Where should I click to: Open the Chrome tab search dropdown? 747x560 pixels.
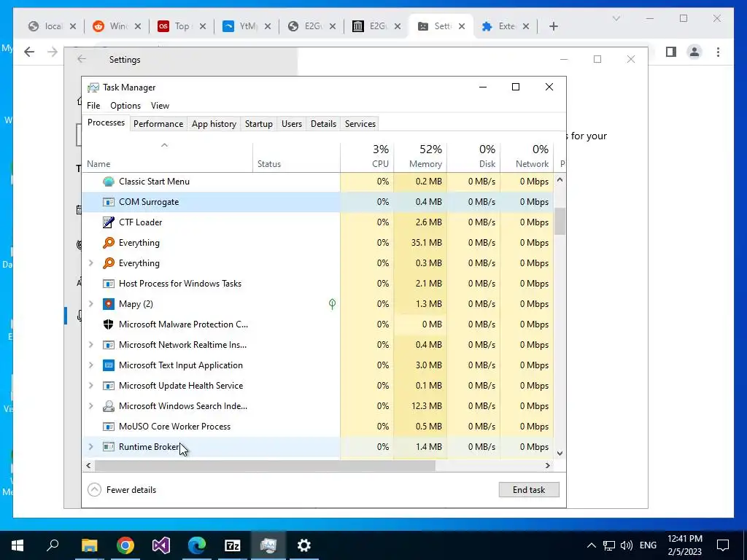tap(616, 18)
